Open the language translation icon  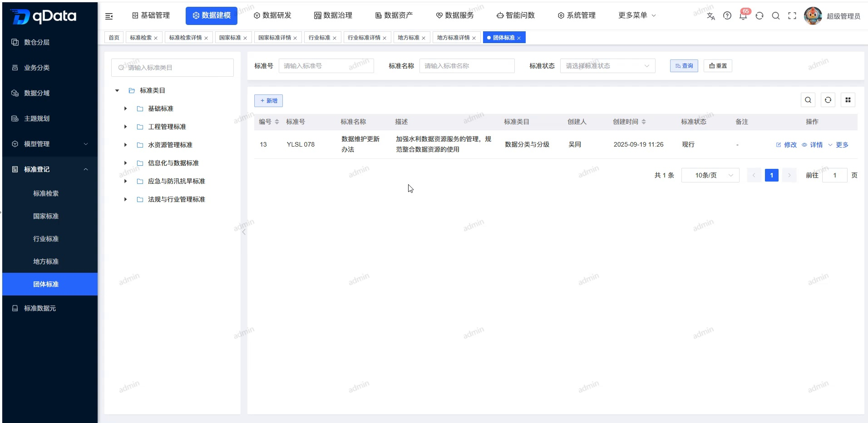[x=711, y=16]
